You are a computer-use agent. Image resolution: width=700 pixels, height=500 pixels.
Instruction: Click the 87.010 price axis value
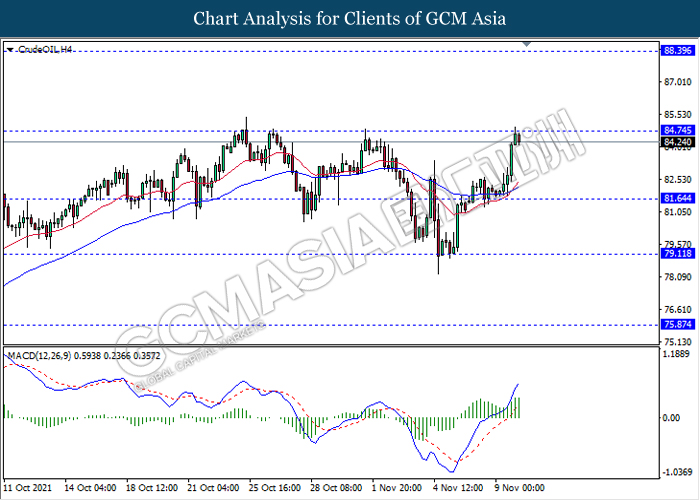click(678, 82)
